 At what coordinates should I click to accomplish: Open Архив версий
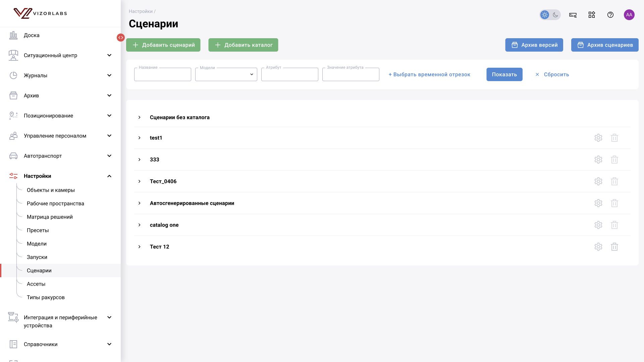(534, 45)
